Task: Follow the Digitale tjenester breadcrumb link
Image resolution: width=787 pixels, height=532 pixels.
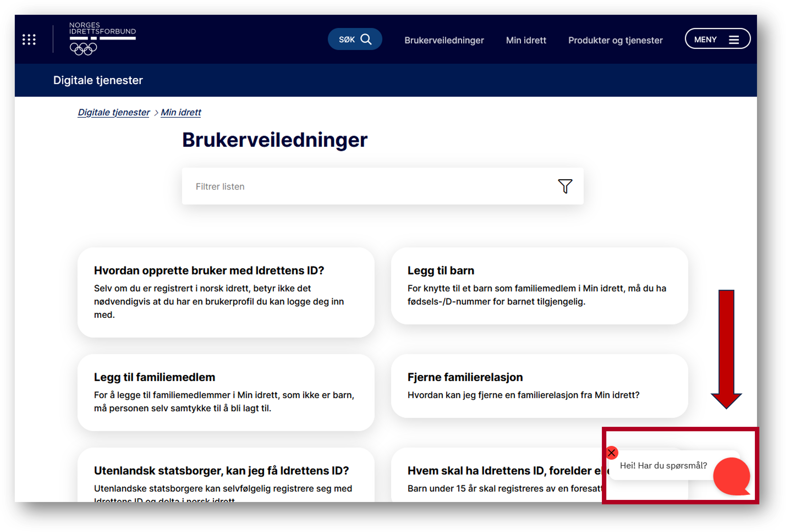Action: click(x=113, y=112)
